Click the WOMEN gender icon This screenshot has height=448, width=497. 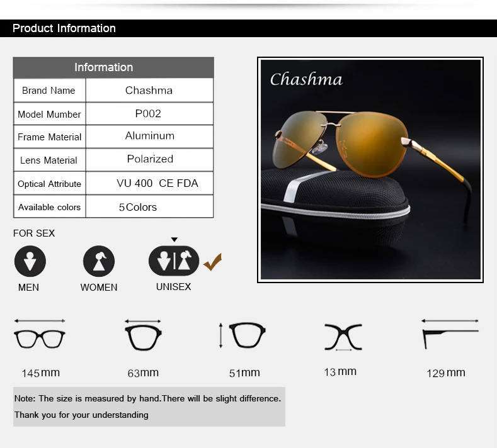click(99, 261)
